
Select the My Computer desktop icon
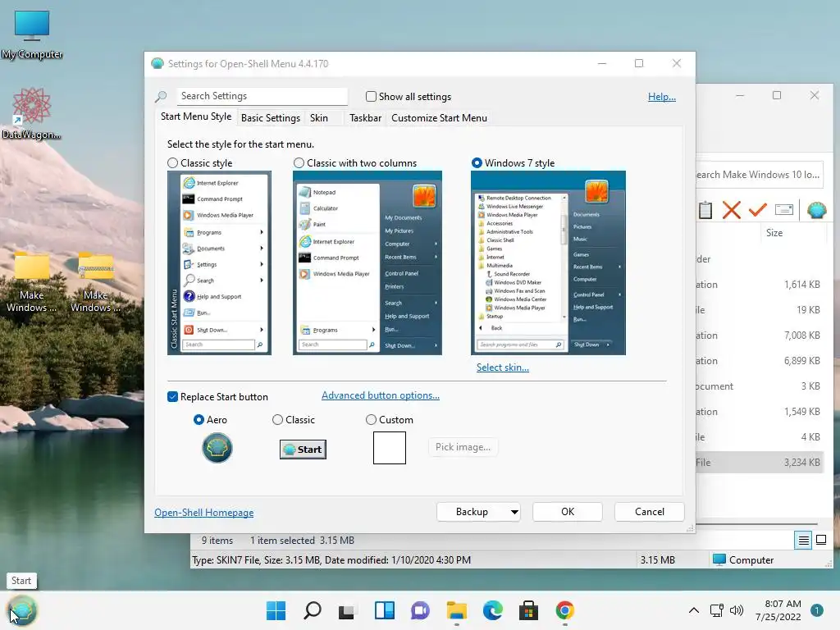pyautogui.click(x=32, y=34)
